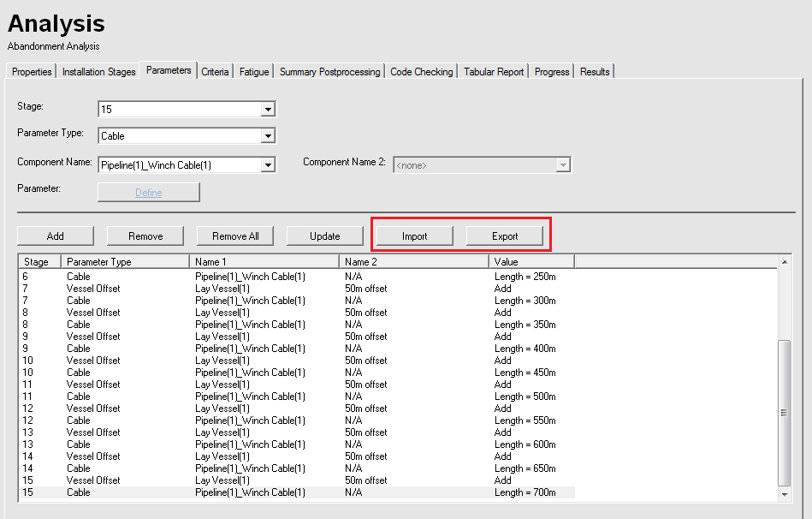The width and height of the screenshot is (812, 519).
Task: Sort by the Value column header
Action: click(530, 261)
